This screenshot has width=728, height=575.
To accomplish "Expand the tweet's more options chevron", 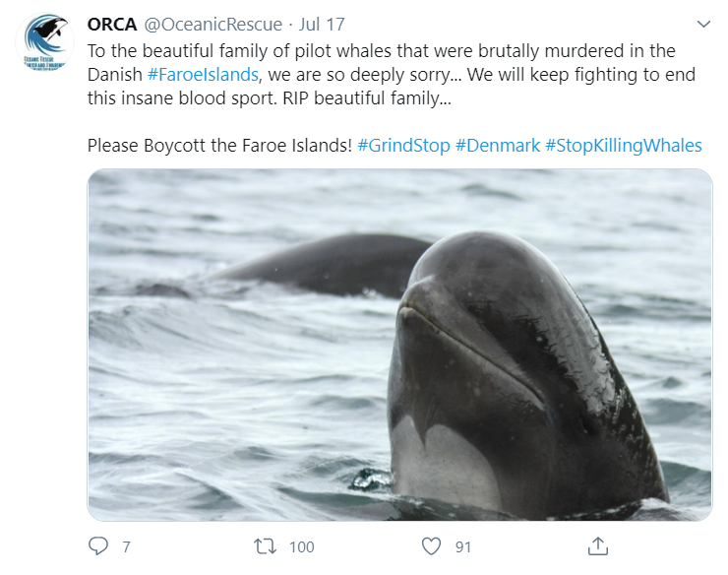I will pyautogui.click(x=703, y=24).
